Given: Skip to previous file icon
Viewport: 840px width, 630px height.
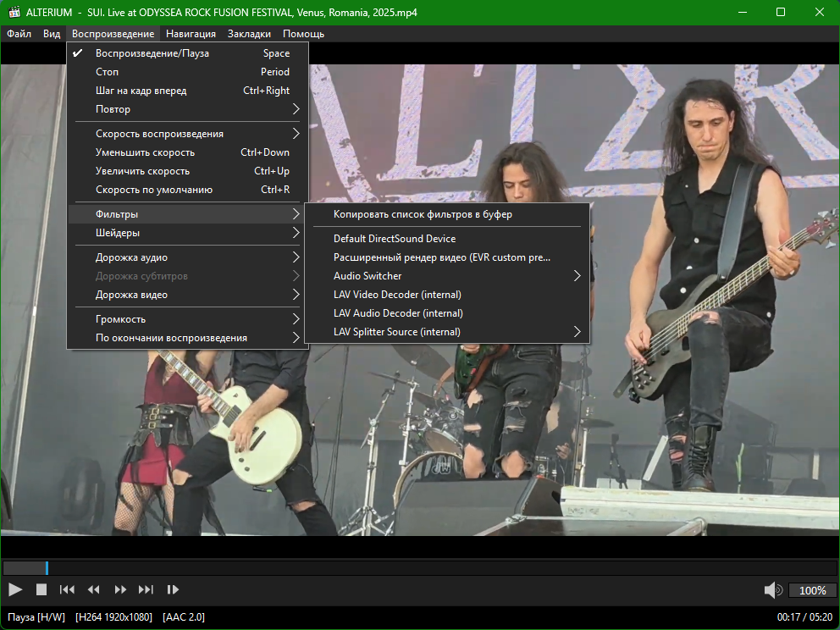Looking at the screenshot, I should click(x=67, y=589).
